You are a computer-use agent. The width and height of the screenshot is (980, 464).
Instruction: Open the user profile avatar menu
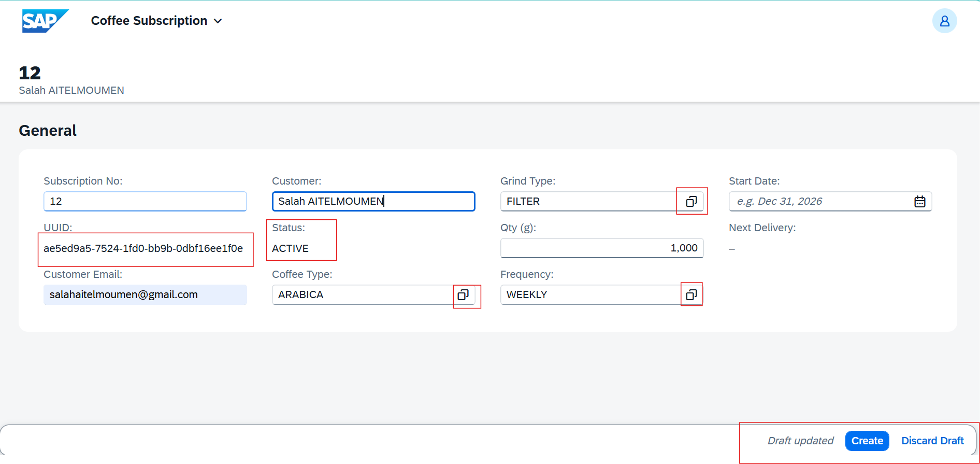[x=944, y=21]
